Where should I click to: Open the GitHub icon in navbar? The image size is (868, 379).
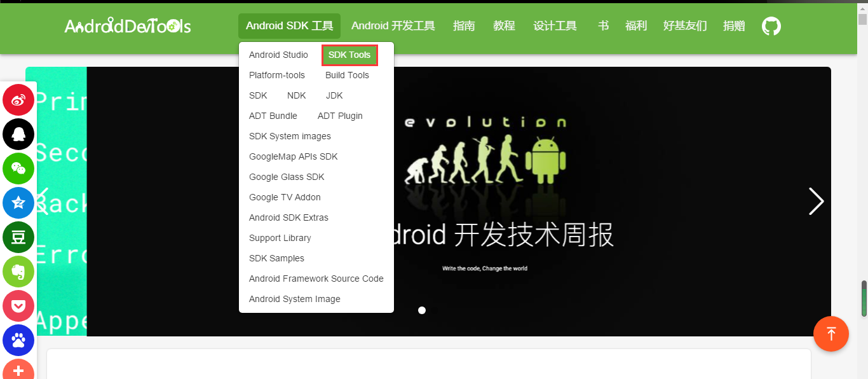(771, 25)
